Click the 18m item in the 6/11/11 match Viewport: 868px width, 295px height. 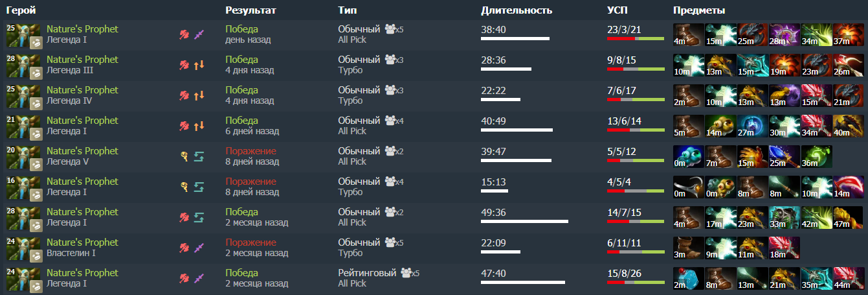tap(784, 248)
